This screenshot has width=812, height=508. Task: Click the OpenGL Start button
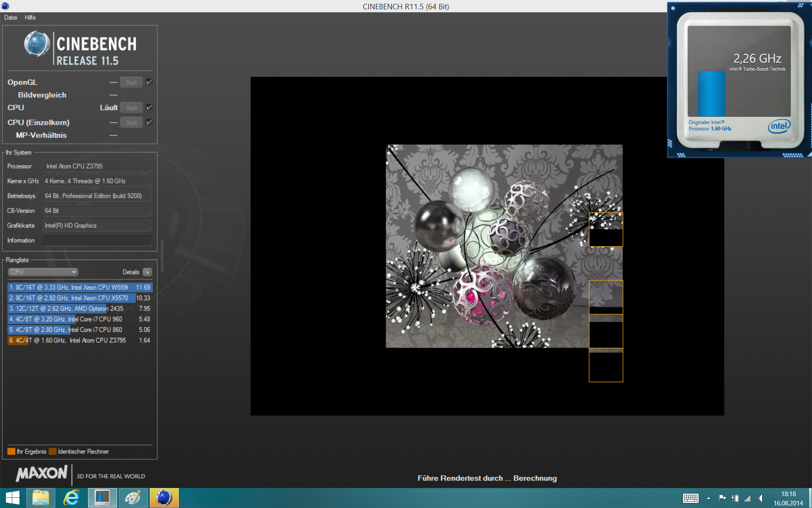pyautogui.click(x=131, y=83)
